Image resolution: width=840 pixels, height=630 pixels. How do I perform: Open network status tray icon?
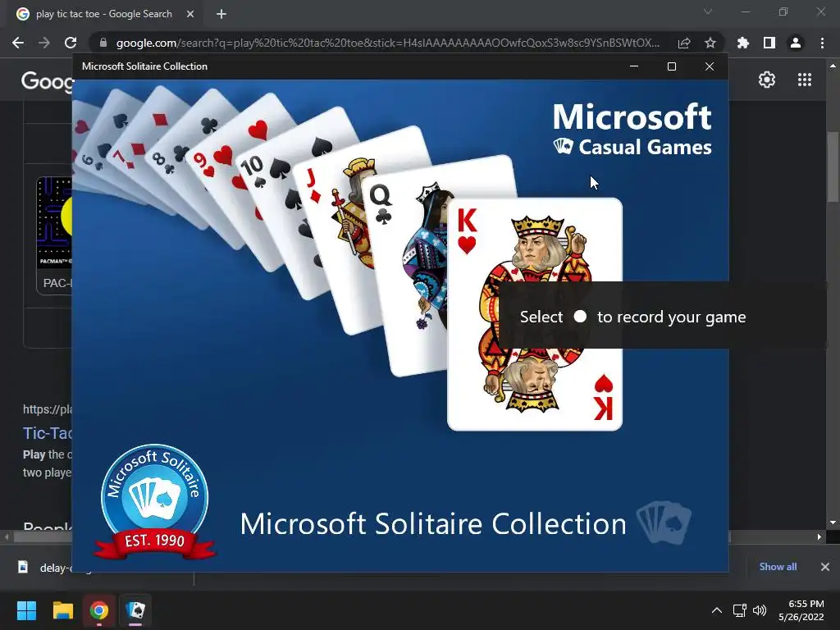click(740, 610)
